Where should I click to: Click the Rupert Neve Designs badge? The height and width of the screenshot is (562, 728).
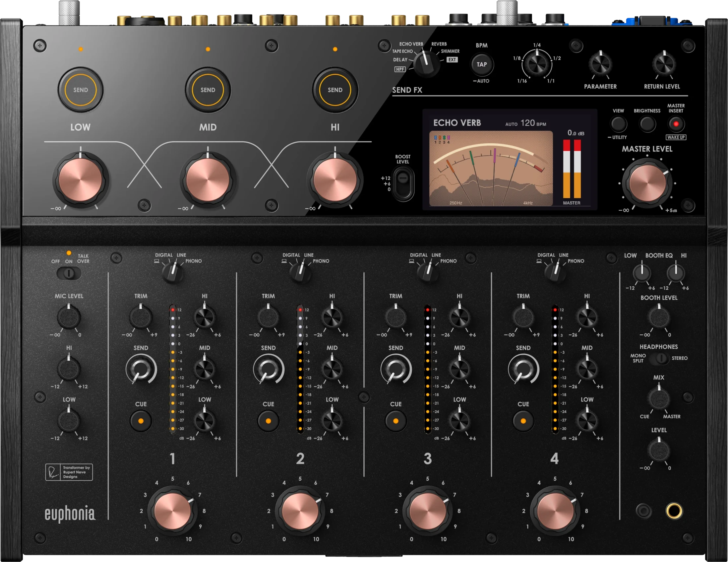click(x=69, y=472)
